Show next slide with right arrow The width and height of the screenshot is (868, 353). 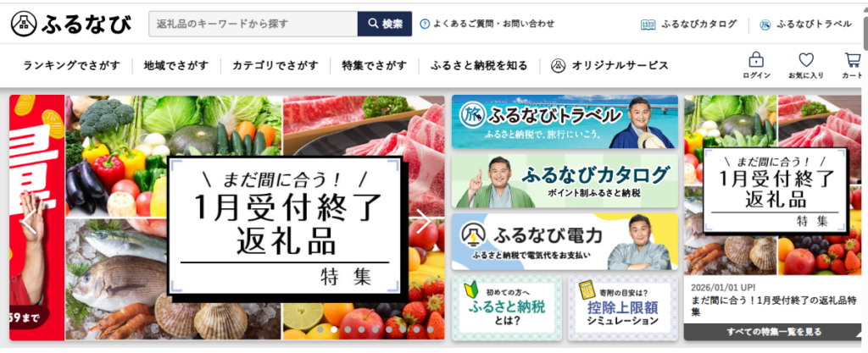click(x=424, y=221)
